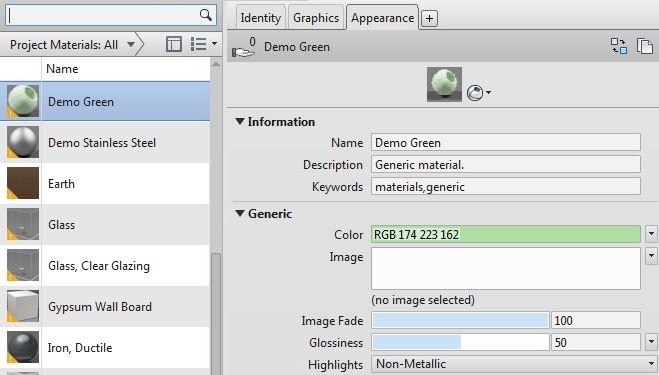
Task: Click the materials list scrollbar
Action: pos(216,313)
